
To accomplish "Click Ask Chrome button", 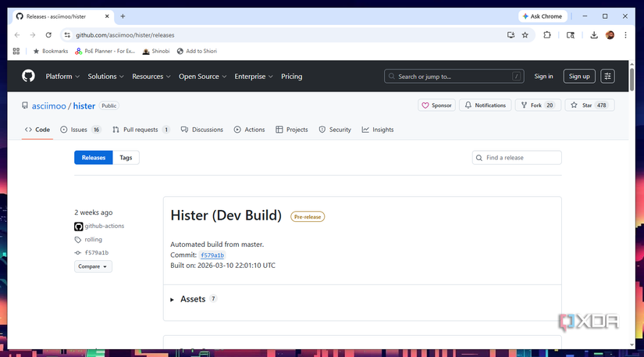I will pyautogui.click(x=543, y=16).
